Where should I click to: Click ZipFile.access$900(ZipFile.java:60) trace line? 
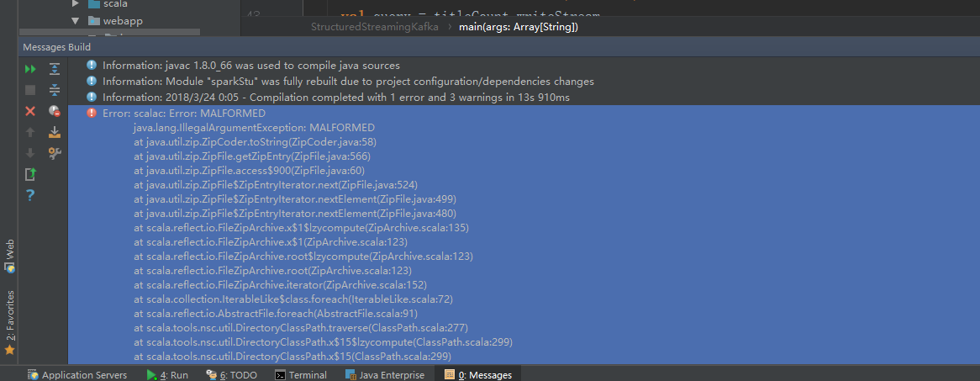point(249,171)
